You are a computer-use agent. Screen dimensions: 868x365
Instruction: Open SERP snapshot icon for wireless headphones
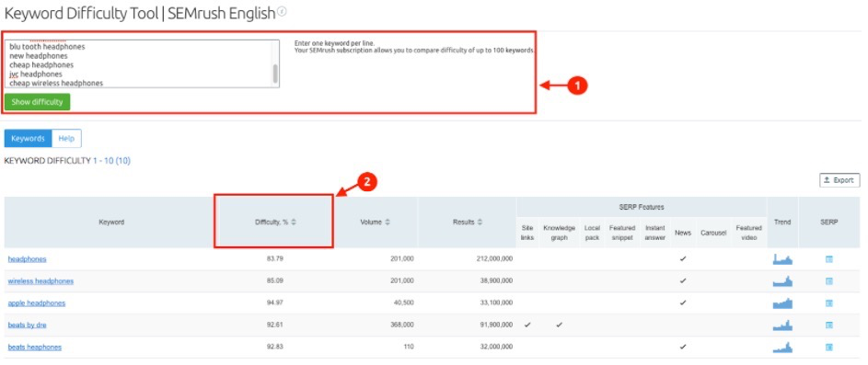tap(829, 281)
